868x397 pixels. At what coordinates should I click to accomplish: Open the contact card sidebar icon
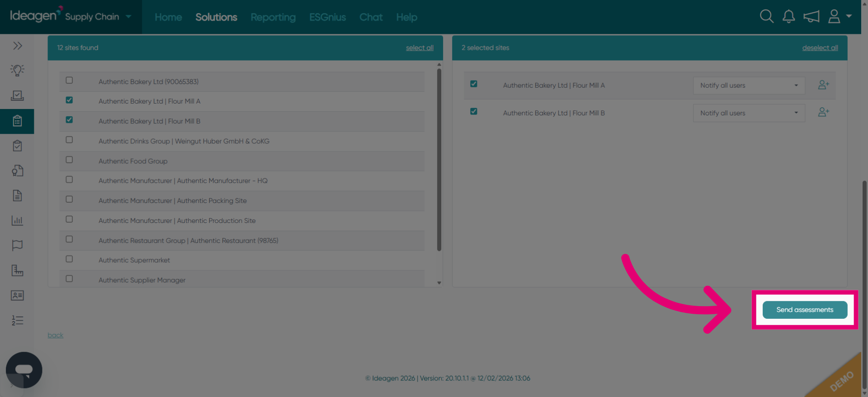pos(17,295)
